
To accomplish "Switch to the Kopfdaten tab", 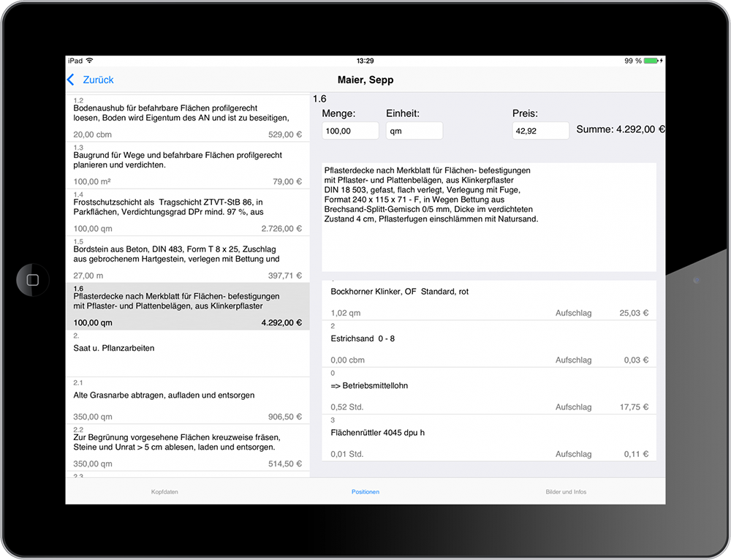I will coord(164,492).
